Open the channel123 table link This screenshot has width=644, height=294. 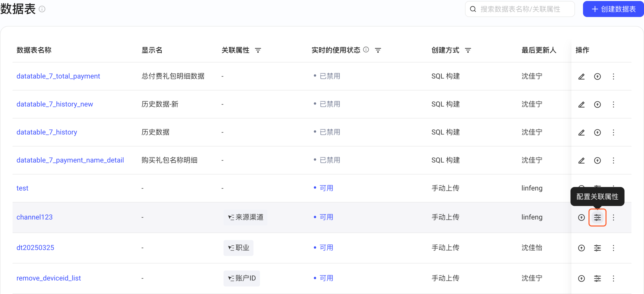click(34, 217)
